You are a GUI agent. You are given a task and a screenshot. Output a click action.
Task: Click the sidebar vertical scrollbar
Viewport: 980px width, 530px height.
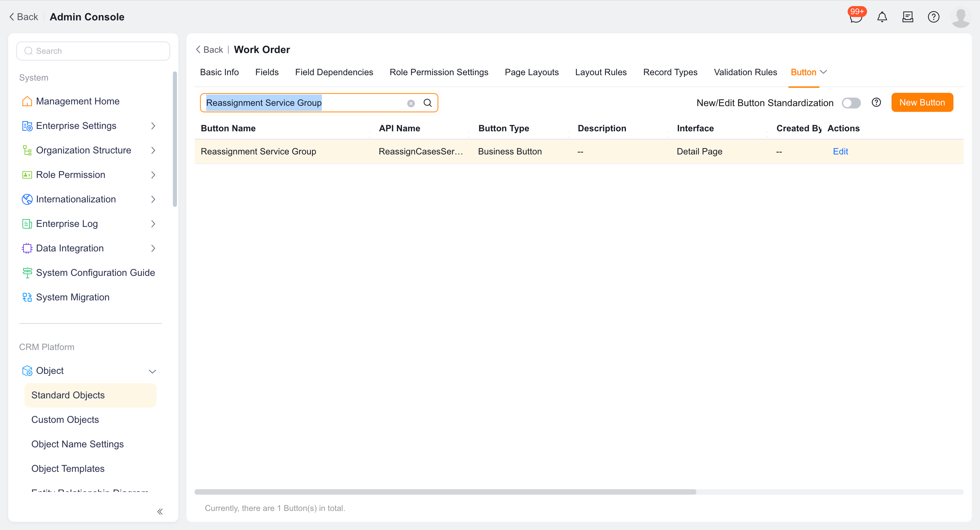point(175,139)
